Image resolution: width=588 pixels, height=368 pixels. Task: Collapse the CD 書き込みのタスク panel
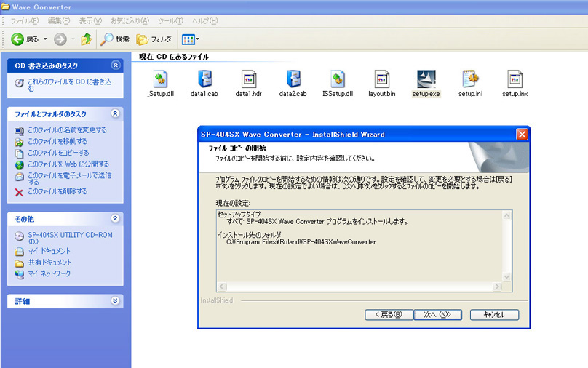[116, 65]
